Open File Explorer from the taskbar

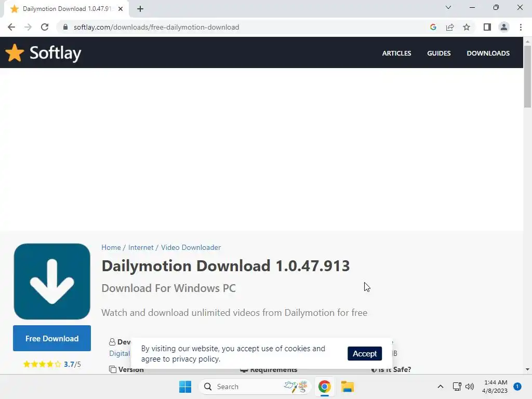(348, 387)
